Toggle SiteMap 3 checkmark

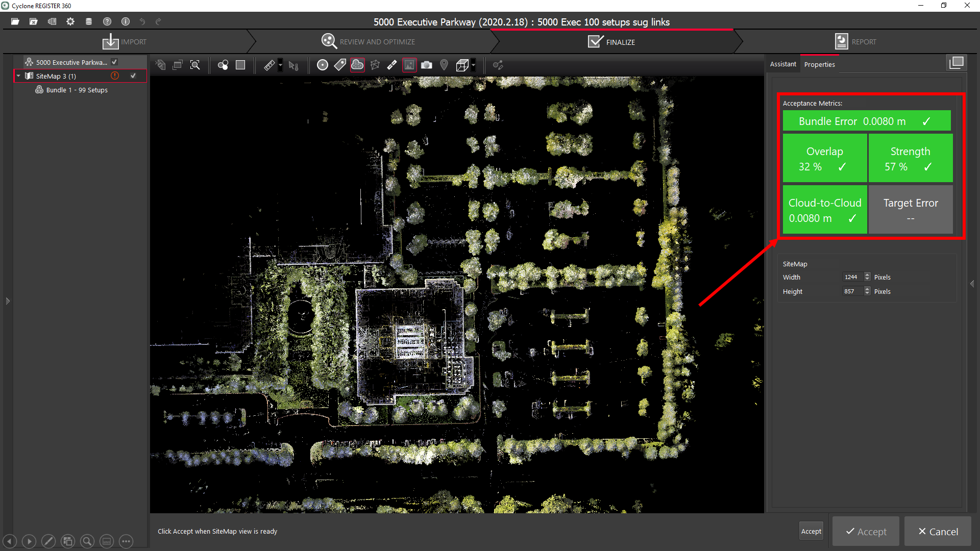[133, 76]
